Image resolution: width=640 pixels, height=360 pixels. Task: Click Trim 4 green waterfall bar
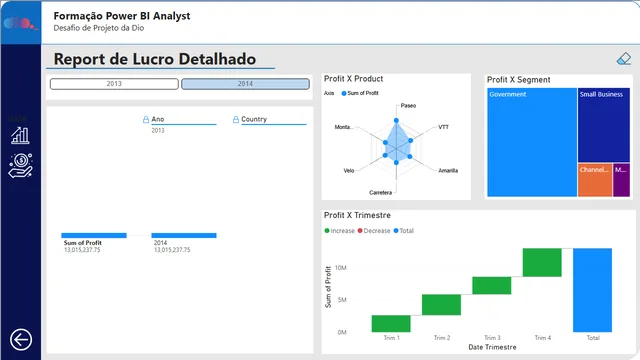[542, 262]
